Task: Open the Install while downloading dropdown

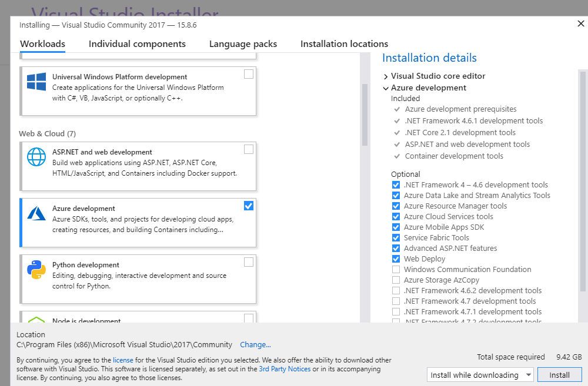Action: click(480, 375)
